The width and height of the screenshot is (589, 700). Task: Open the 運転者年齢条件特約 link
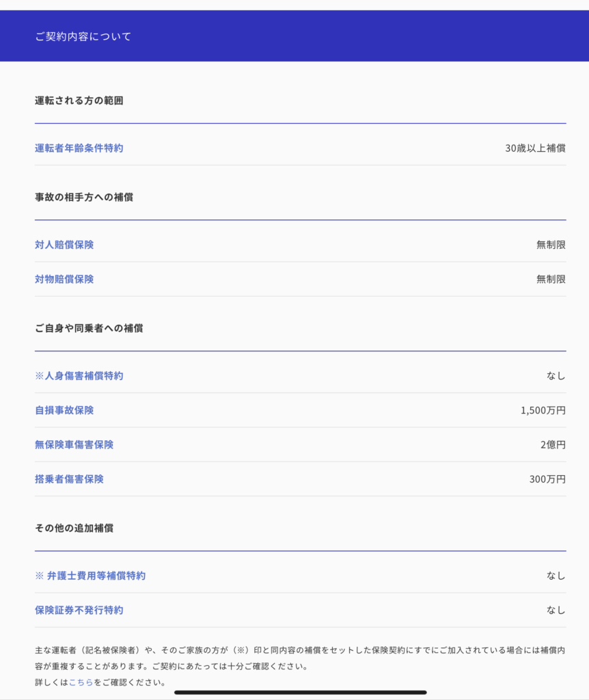point(79,148)
